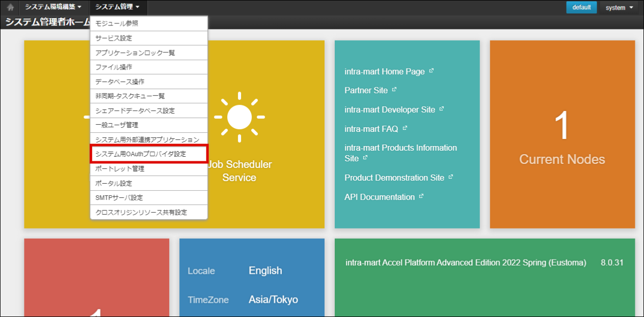Collapse the システム管理 dropdown menu

pos(118,7)
